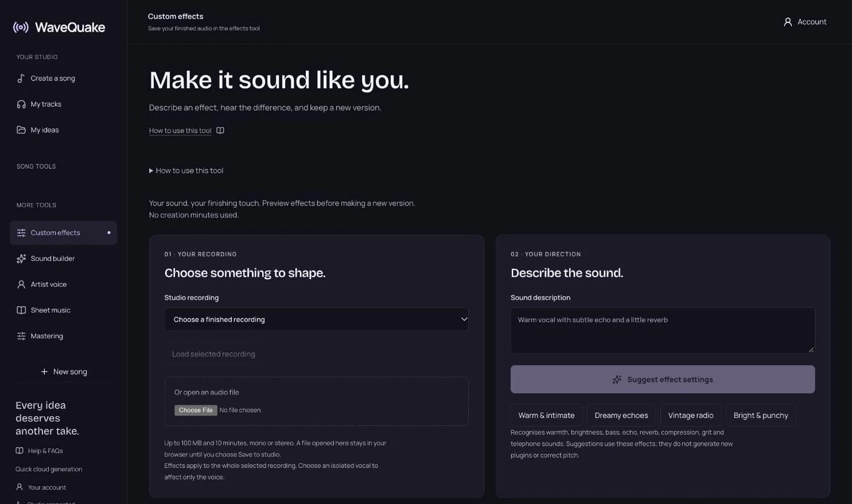Click the Quick cloud generation text
This screenshot has width=852, height=504.
pyautogui.click(x=49, y=469)
